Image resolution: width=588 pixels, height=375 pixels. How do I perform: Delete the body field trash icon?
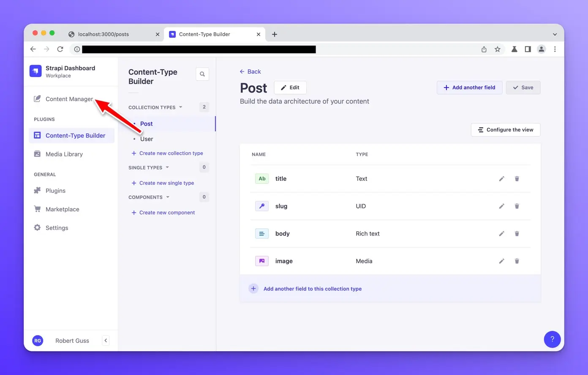pos(517,234)
